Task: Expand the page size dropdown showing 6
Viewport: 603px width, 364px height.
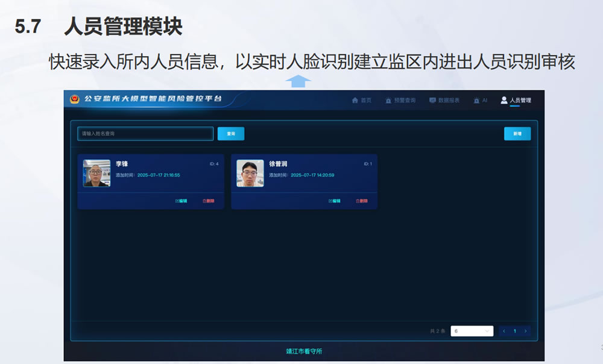Action: (x=472, y=331)
